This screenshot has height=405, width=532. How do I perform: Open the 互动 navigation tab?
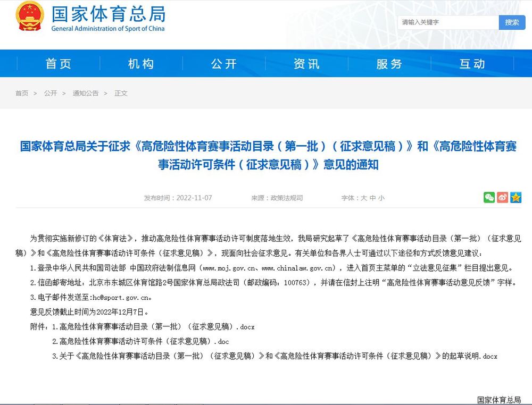click(x=472, y=64)
